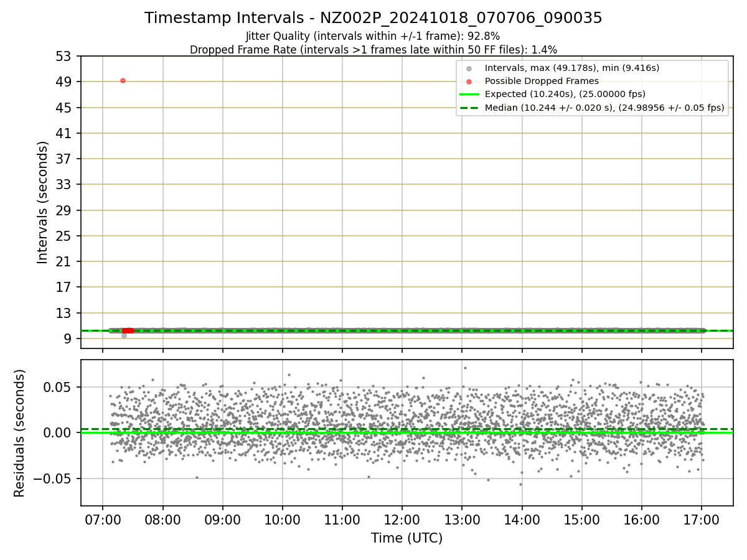Click the x-axis tick label '08:00'
747x560 pixels.
163,520
